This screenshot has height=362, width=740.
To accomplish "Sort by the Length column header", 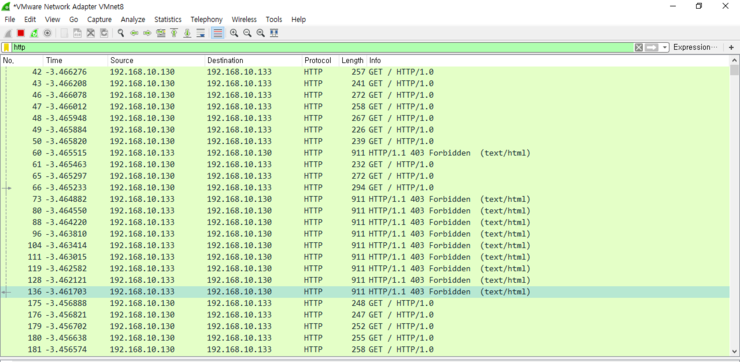I will (x=353, y=60).
